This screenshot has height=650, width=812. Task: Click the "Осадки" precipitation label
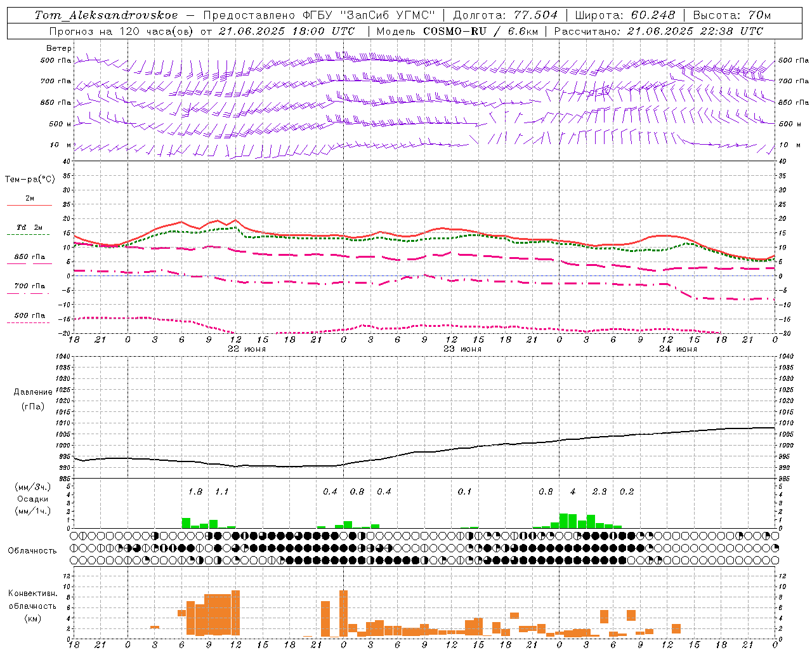click(x=32, y=499)
